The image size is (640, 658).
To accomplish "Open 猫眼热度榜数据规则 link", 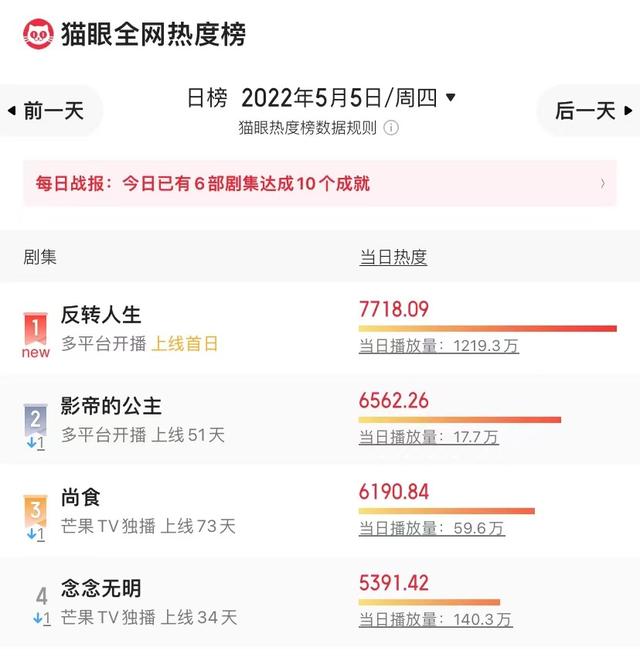I will pyautogui.click(x=308, y=128).
